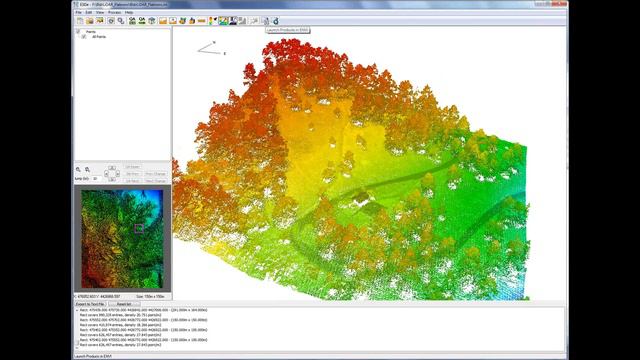640x360 pixels.
Task: Click the down arrow pan button
Action: pos(112,180)
